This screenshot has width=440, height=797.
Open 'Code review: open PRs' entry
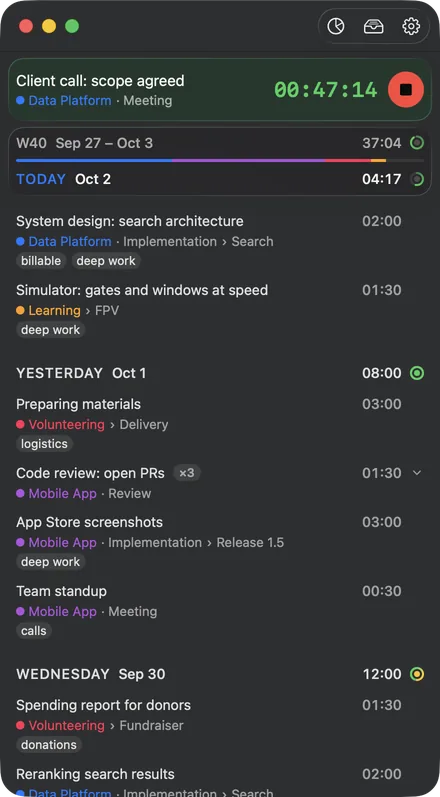[x=90, y=473]
